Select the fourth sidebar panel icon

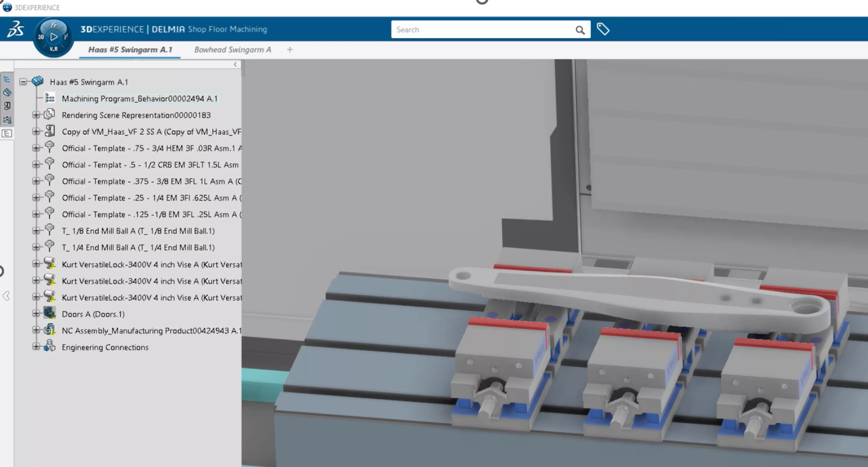point(7,120)
